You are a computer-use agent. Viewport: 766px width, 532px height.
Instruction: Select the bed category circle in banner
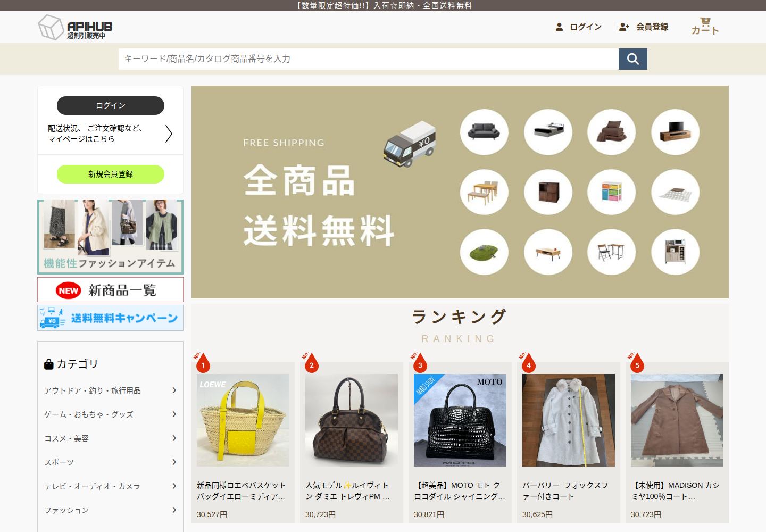[x=548, y=131]
